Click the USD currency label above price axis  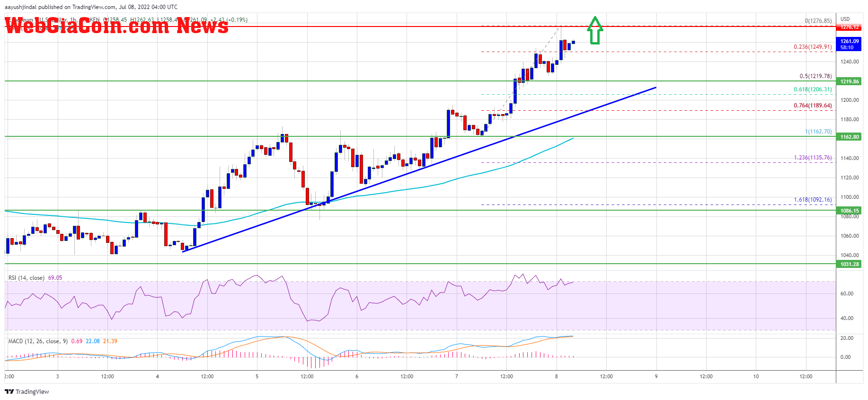click(x=845, y=19)
